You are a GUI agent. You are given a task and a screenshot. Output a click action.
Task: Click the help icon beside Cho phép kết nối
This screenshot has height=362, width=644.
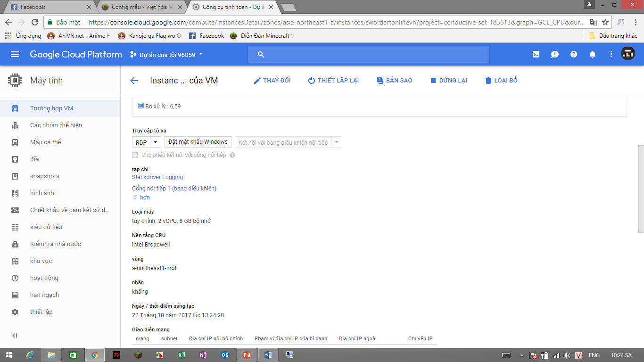(232, 155)
